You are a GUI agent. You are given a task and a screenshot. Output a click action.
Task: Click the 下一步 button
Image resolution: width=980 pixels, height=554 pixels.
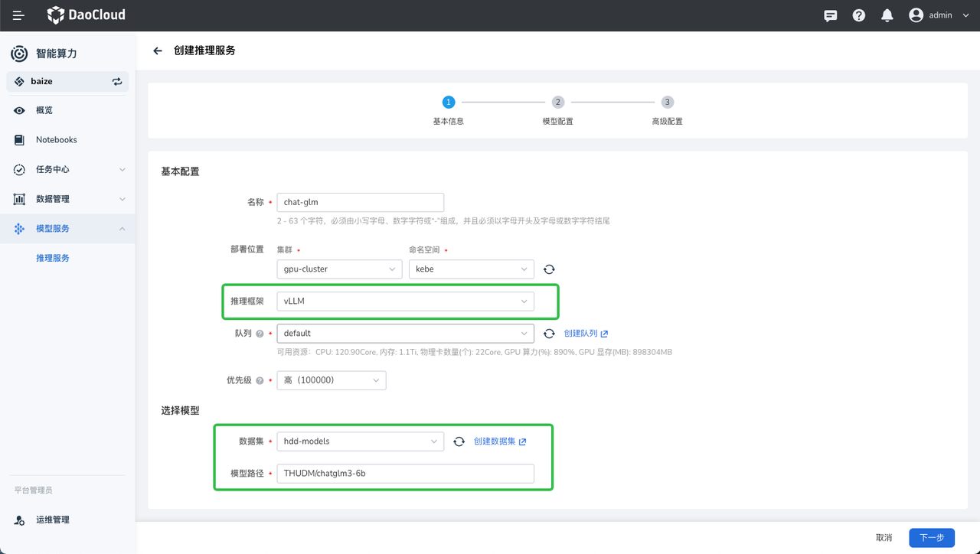coord(931,537)
